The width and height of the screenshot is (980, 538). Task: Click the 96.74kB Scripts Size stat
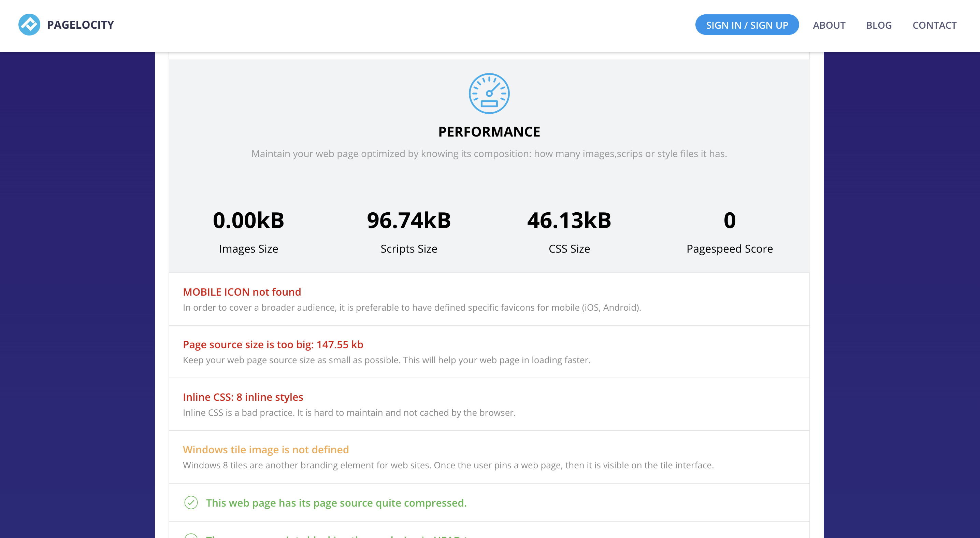[408, 221]
